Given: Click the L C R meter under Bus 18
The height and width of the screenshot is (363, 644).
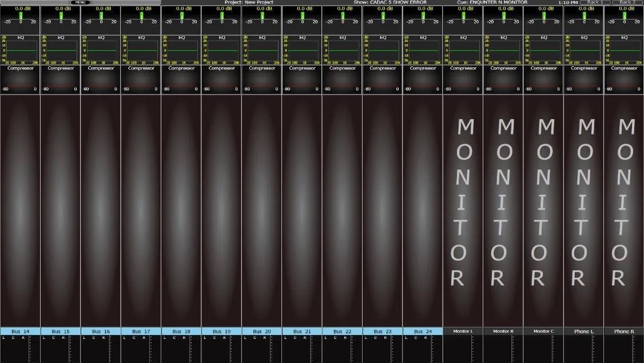Looking at the screenshot, I should coord(181,349).
